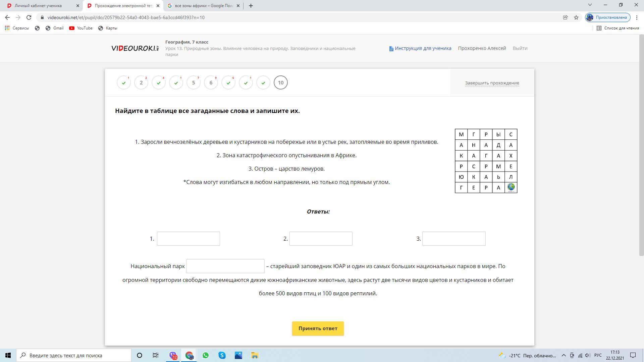The width and height of the screenshot is (644, 362).
Task: Jump to question 6 circle
Action: [211, 83]
